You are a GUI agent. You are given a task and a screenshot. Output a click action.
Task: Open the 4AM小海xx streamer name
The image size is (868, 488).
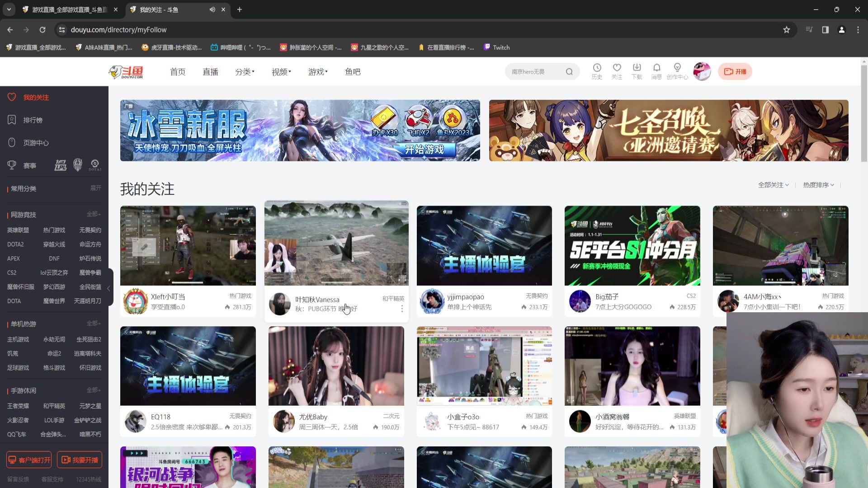point(763,297)
